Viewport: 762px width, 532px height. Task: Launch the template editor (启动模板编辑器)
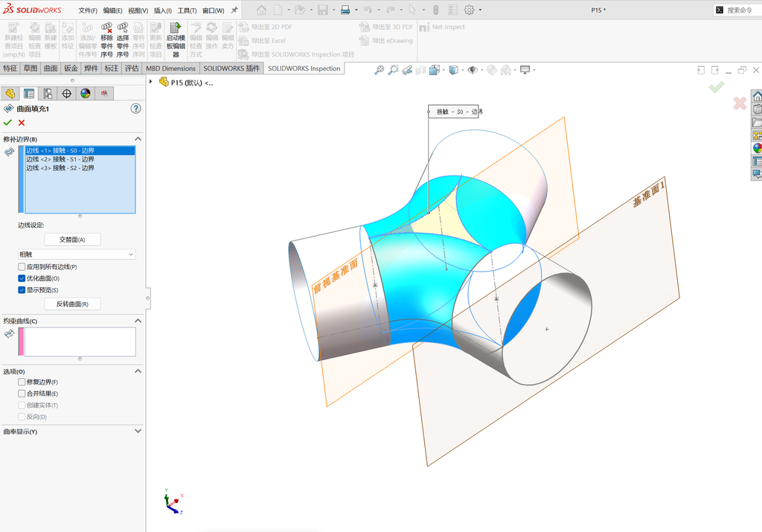tap(176, 40)
